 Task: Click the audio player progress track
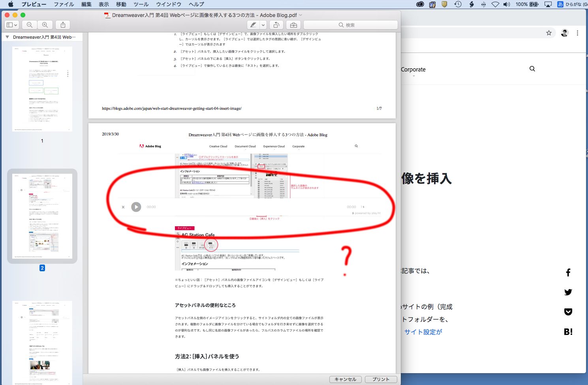pyautogui.click(x=251, y=207)
